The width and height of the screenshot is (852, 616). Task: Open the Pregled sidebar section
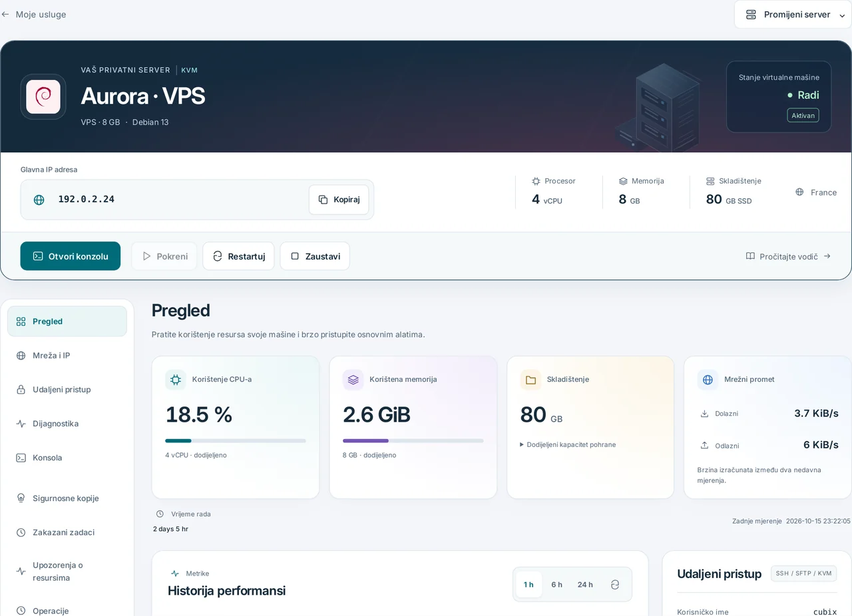click(67, 321)
